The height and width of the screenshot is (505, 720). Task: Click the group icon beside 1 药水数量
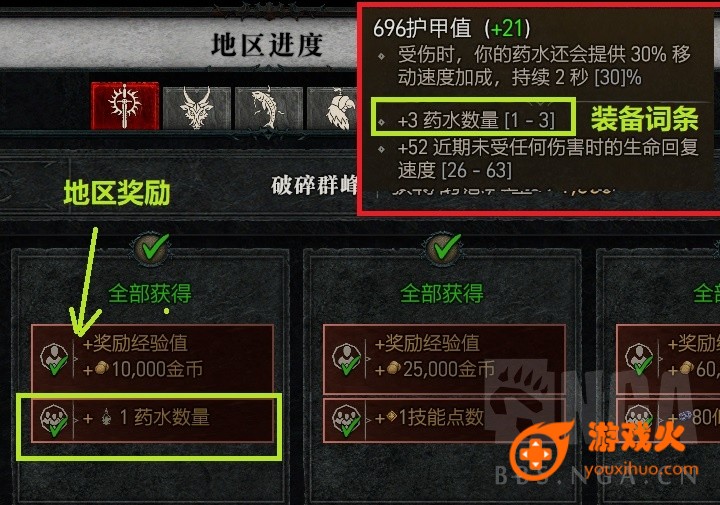click(55, 420)
